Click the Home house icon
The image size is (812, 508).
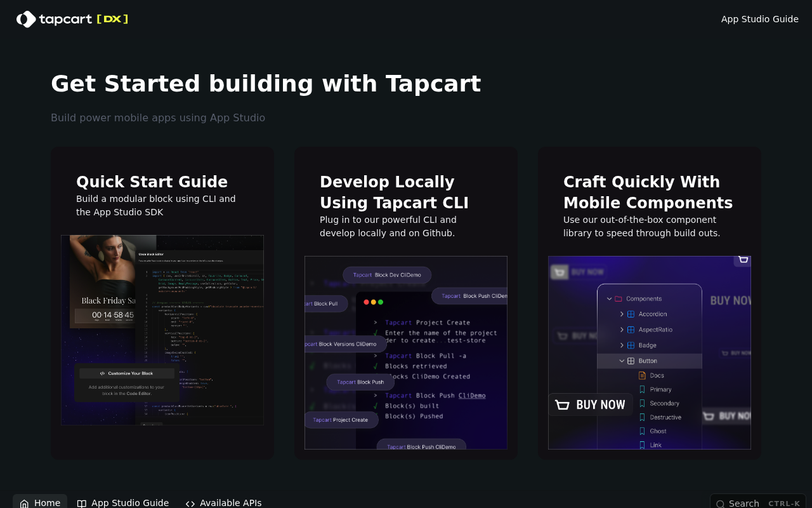pos(24,504)
